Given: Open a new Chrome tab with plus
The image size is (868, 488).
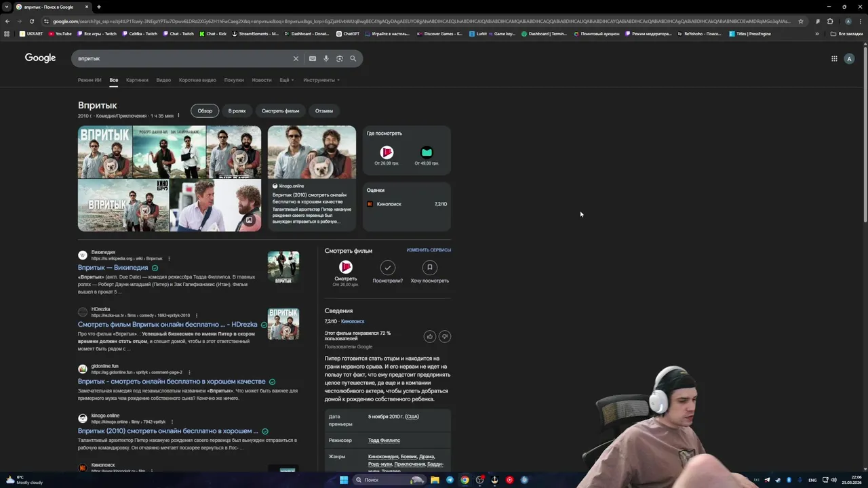Looking at the screenshot, I should pyautogui.click(x=98, y=7).
